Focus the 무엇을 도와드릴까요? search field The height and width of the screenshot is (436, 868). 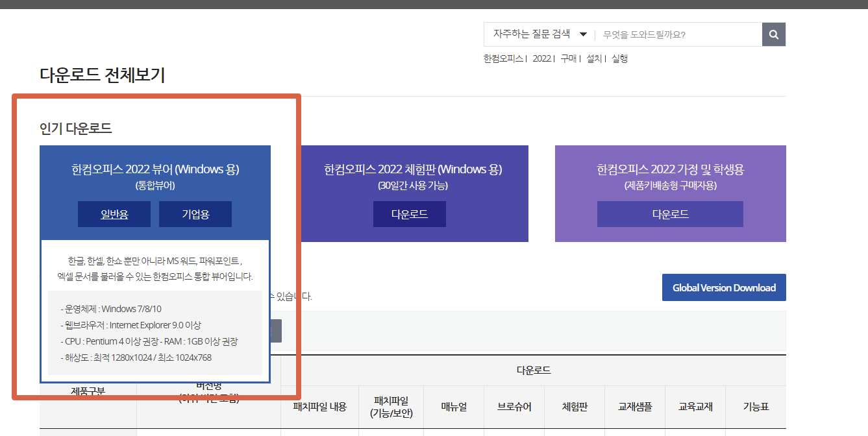coord(678,34)
